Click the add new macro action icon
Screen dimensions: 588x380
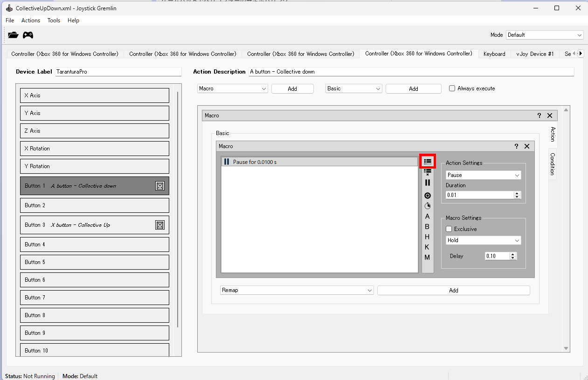click(x=428, y=162)
